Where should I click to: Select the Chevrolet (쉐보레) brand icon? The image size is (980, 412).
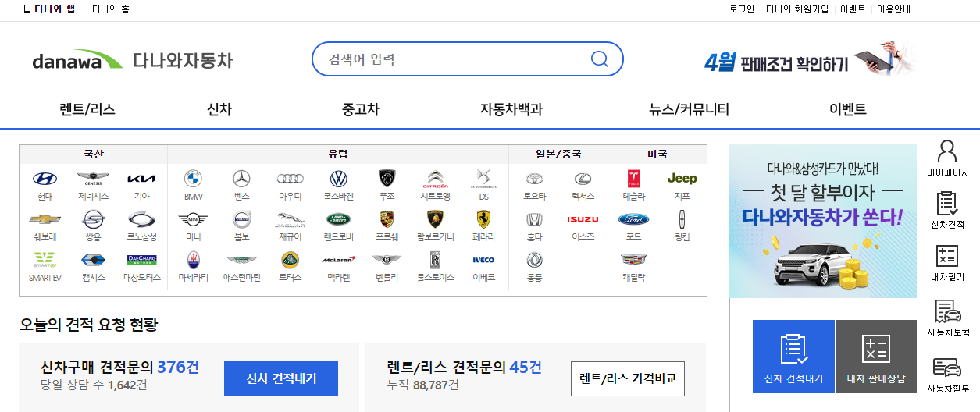click(x=45, y=219)
